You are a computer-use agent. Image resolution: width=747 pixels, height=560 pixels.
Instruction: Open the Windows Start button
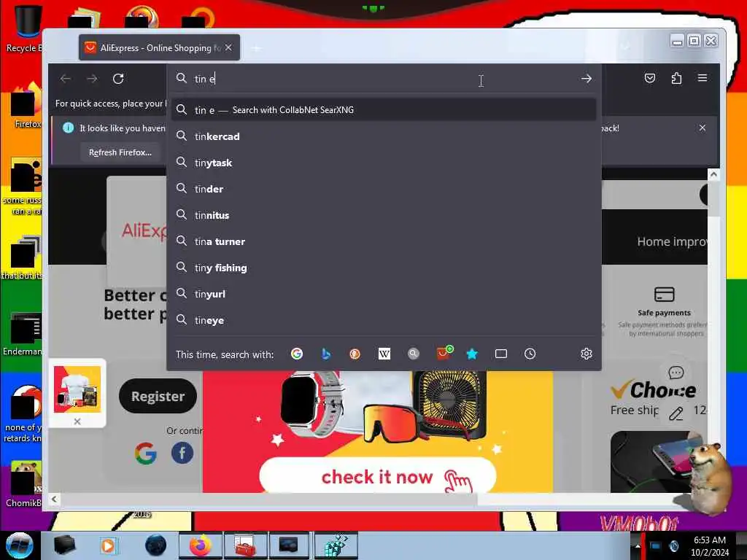tap(19, 545)
